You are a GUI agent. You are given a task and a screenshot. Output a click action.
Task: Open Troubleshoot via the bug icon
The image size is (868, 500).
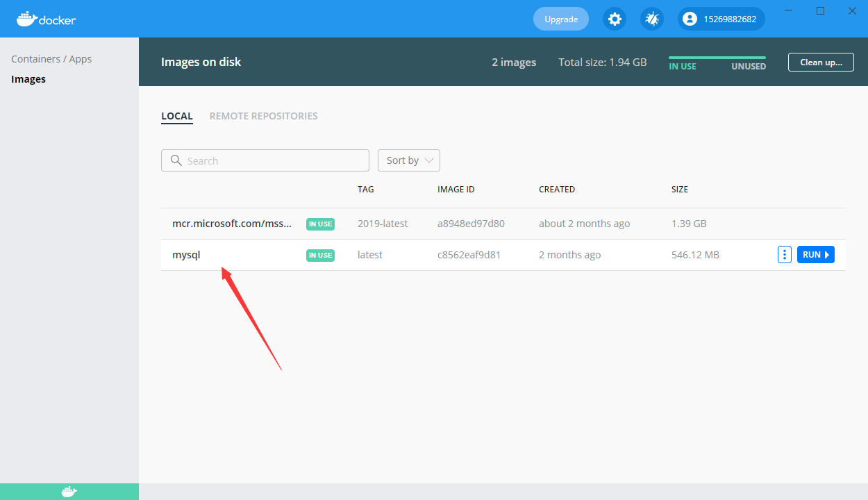coord(652,19)
